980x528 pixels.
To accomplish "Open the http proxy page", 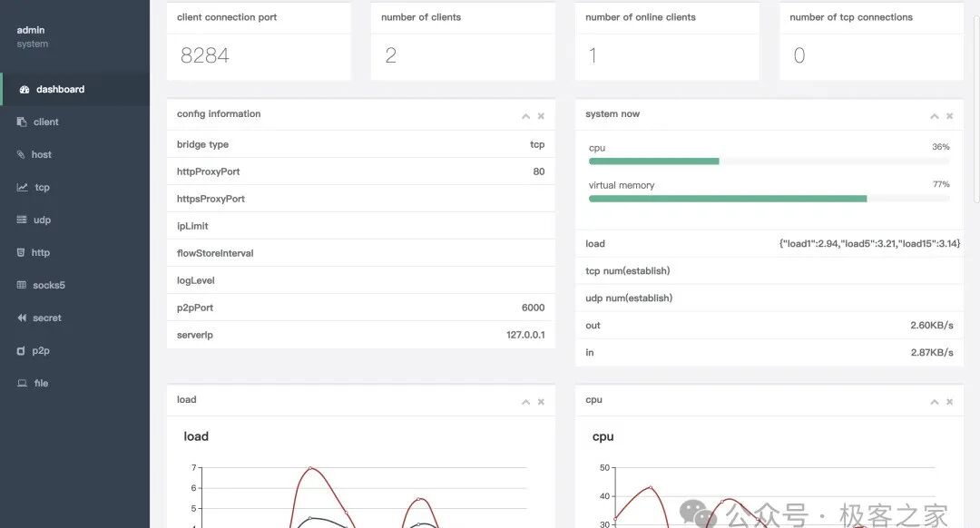I will [75, 252].
